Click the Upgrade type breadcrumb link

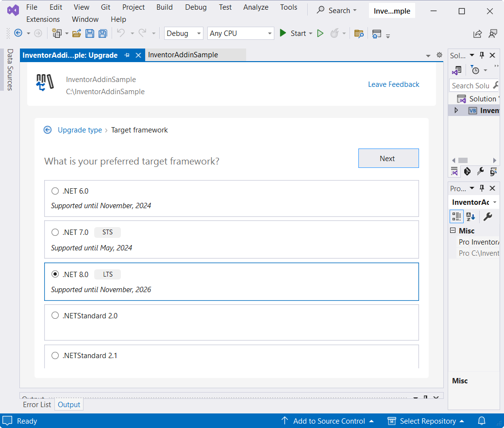click(80, 130)
